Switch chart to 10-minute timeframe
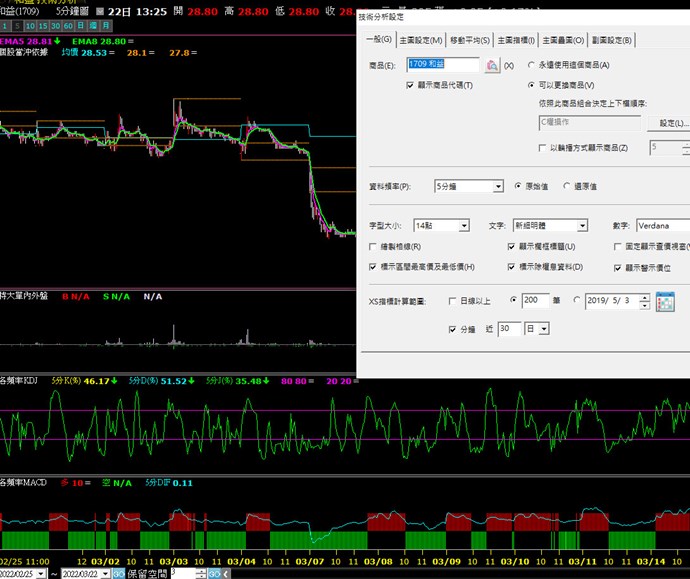Image resolution: width=690 pixels, height=579 pixels. tap(31, 25)
